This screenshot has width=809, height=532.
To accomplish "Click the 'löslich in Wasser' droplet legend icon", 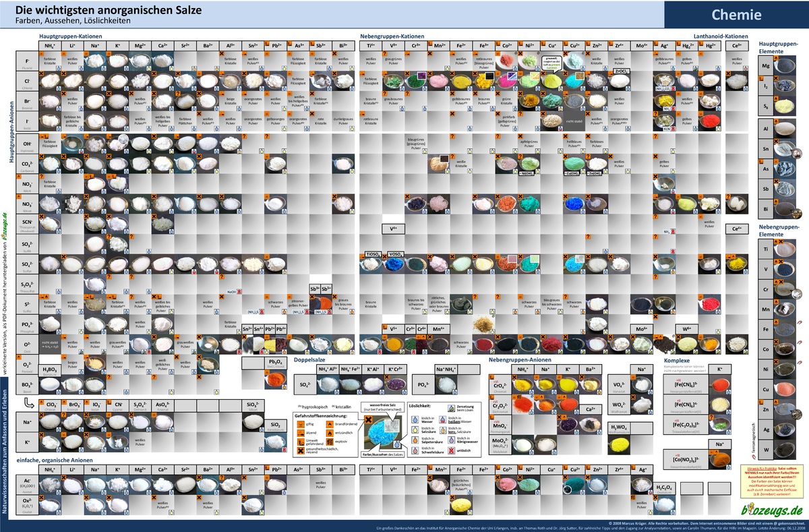I will coord(415,419).
